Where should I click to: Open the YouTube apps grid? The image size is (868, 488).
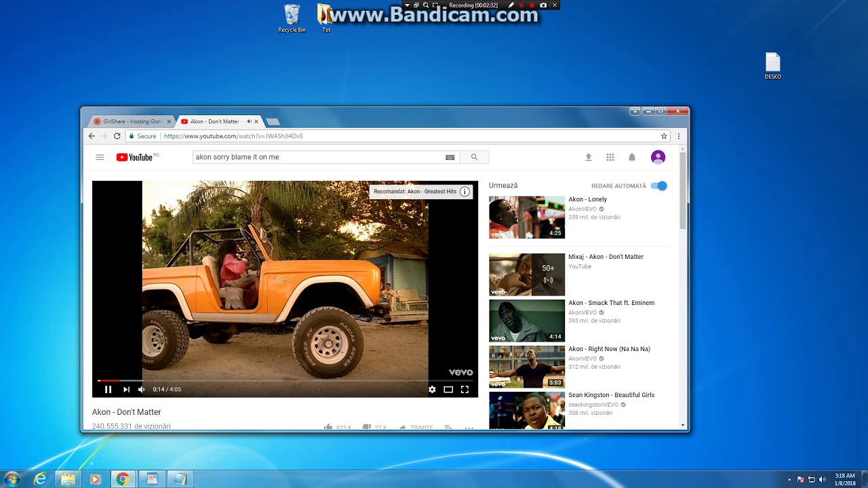(610, 157)
